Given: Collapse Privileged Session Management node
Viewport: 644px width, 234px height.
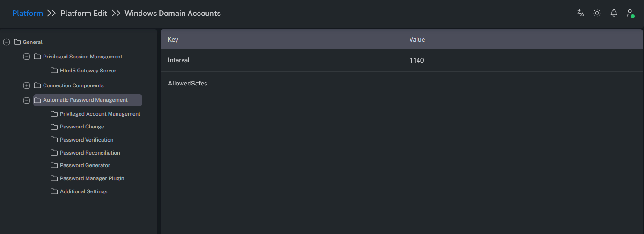Looking at the screenshot, I should point(27,57).
